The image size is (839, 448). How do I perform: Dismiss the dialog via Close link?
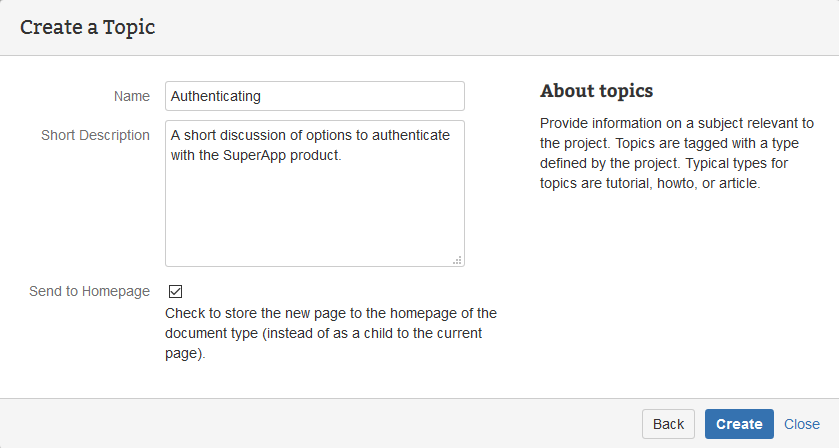(802, 424)
